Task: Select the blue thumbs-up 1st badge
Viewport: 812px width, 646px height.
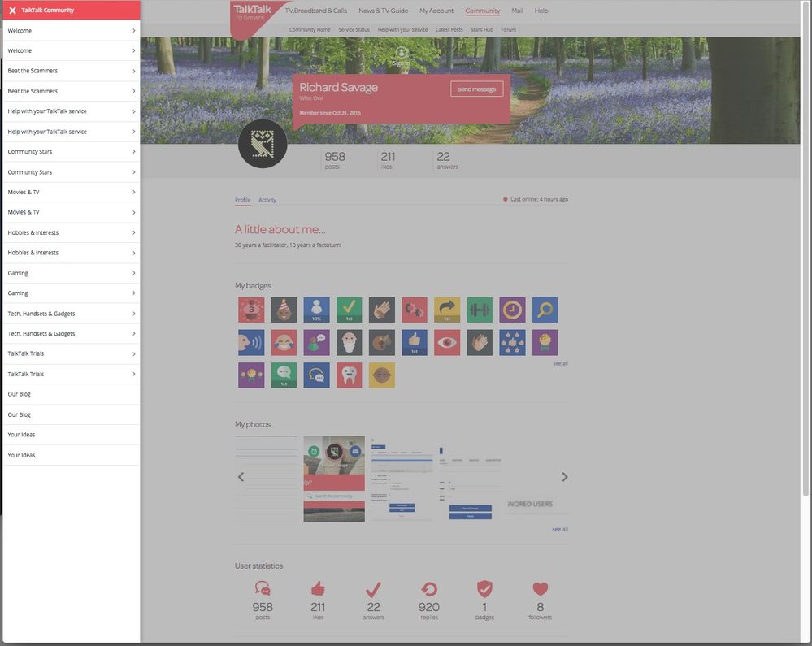Action: pyautogui.click(x=415, y=342)
